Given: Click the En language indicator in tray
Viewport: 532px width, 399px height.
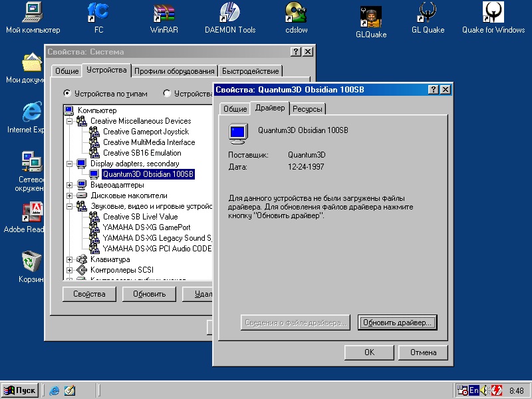Looking at the screenshot, I should [x=474, y=390].
